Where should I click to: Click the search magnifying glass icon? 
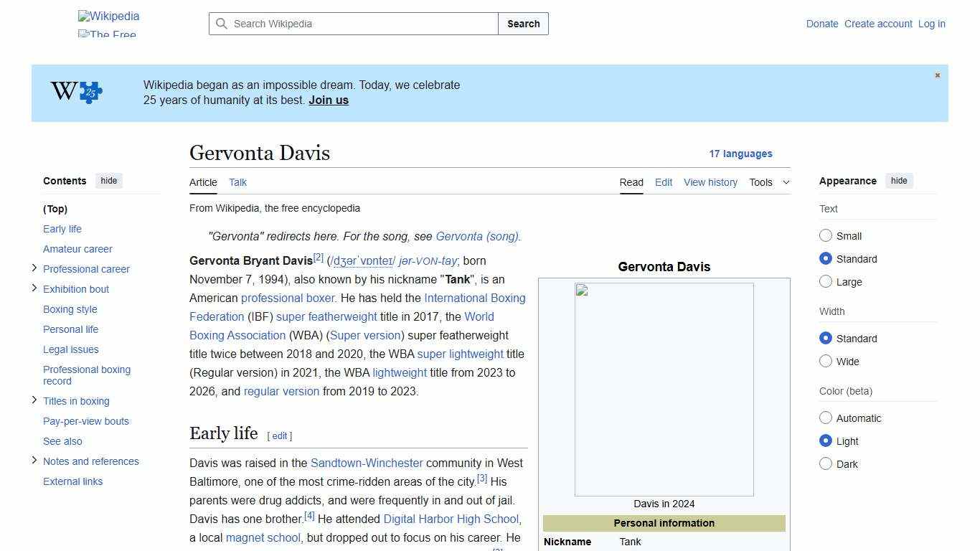click(222, 24)
